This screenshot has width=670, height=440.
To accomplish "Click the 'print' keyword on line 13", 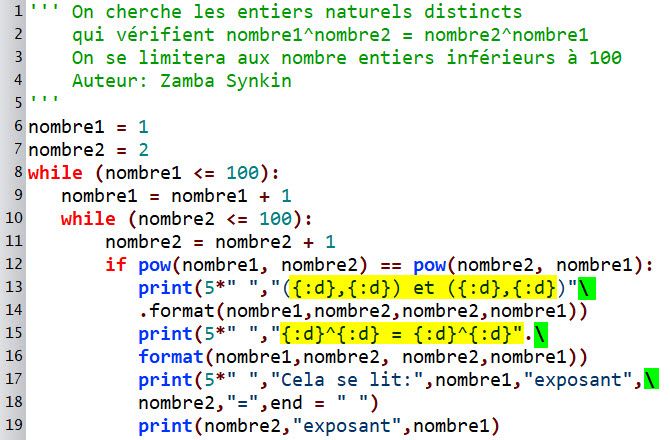I will pos(166,289).
